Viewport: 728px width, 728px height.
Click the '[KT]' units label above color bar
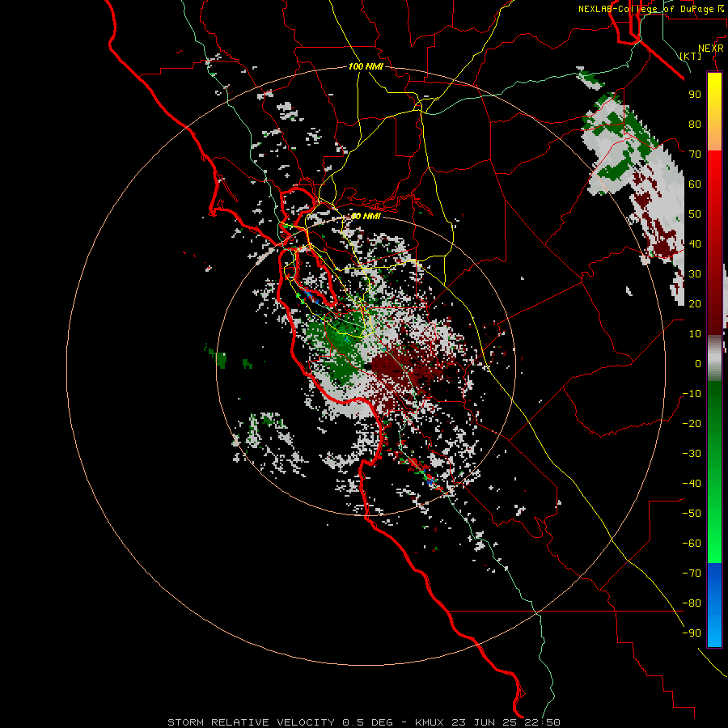(691, 56)
